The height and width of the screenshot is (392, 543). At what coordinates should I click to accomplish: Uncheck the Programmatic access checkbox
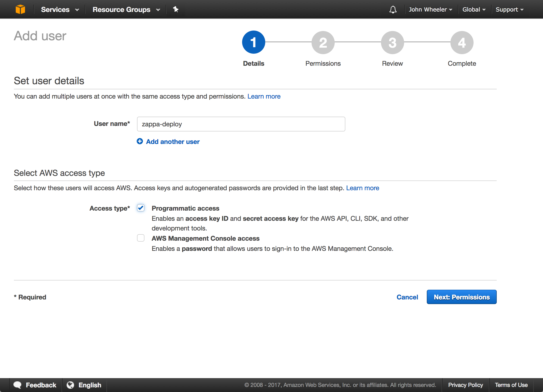coord(141,208)
